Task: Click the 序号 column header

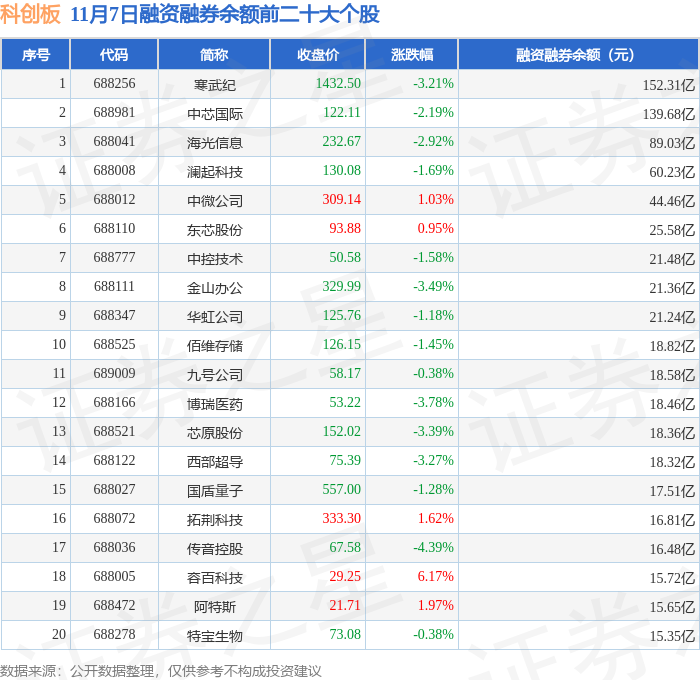Action: pos(36,54)
